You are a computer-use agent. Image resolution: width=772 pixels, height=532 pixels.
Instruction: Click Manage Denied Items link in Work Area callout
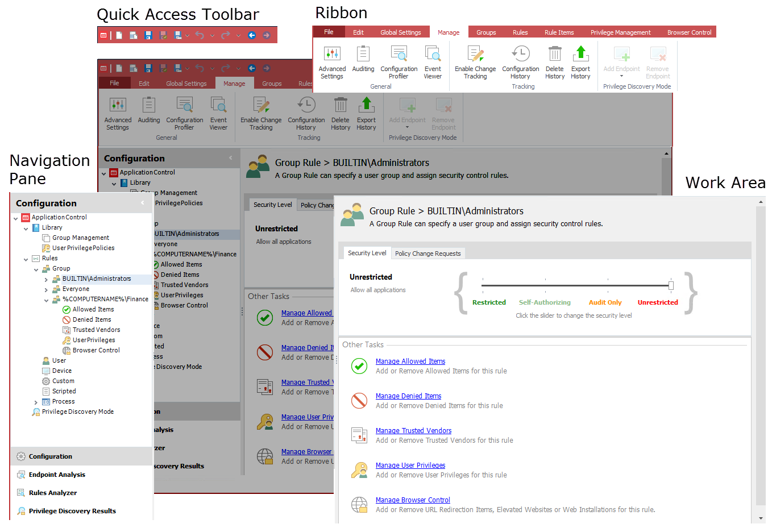(408, 396)
